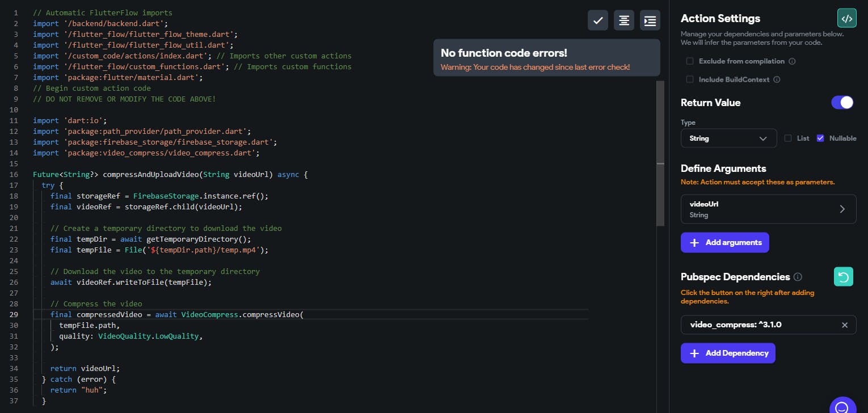The height and width of the screenshot is (413, 868).
Task: Open the return Type dropdown
Action: click(728, 138)
